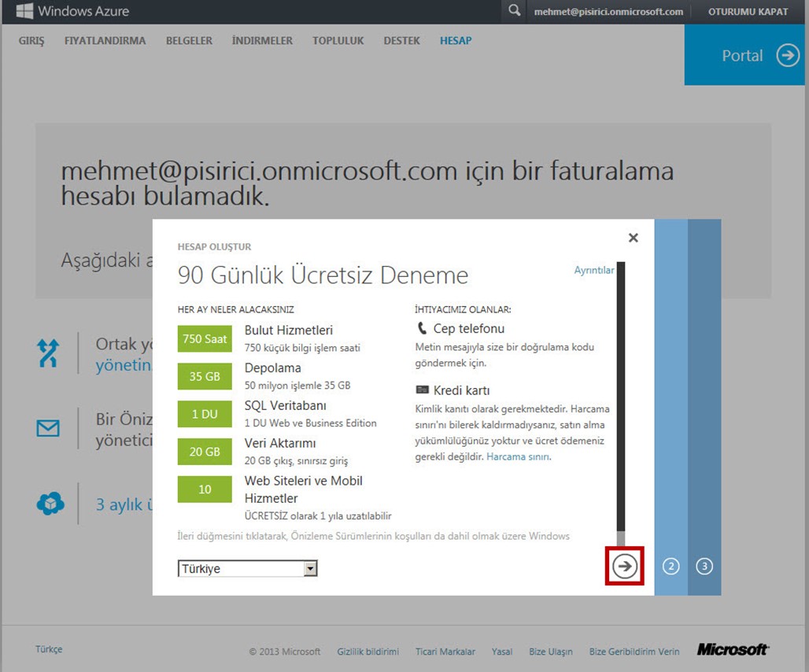
Task: Click the Kredi kartı heading text
Action: [462, 390]
